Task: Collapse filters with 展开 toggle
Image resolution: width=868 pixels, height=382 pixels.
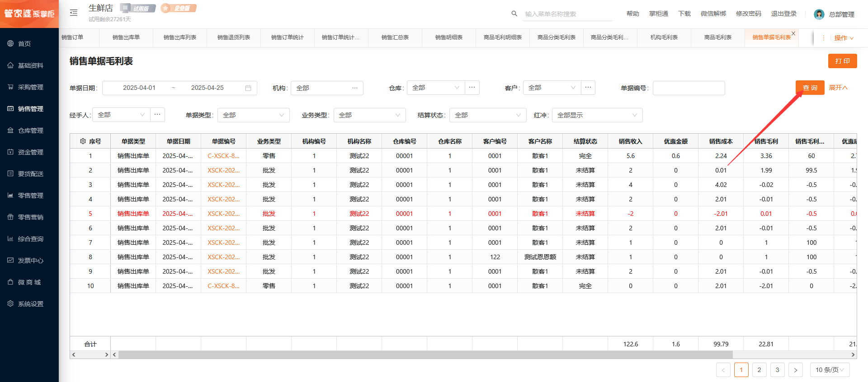Action: click(838, 88)
